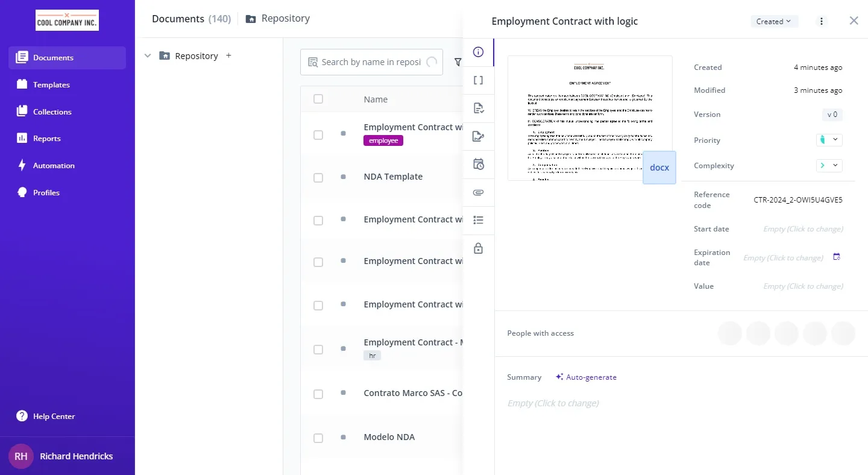
Task: Open the task list icon tab
Action: click(x=479, y=221)
